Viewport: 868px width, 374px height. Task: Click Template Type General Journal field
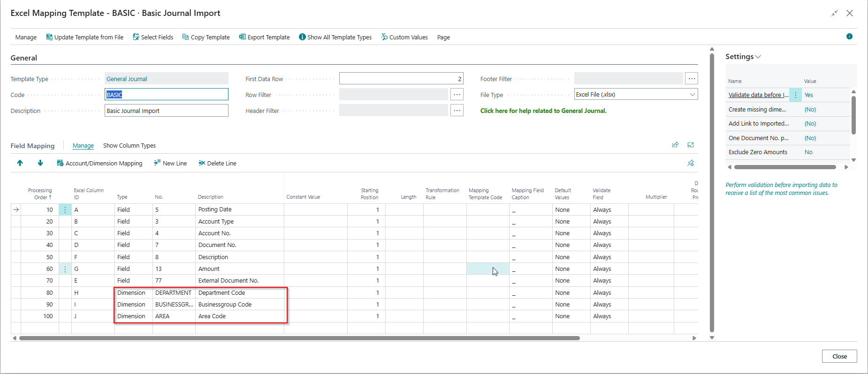coord(167,78)
